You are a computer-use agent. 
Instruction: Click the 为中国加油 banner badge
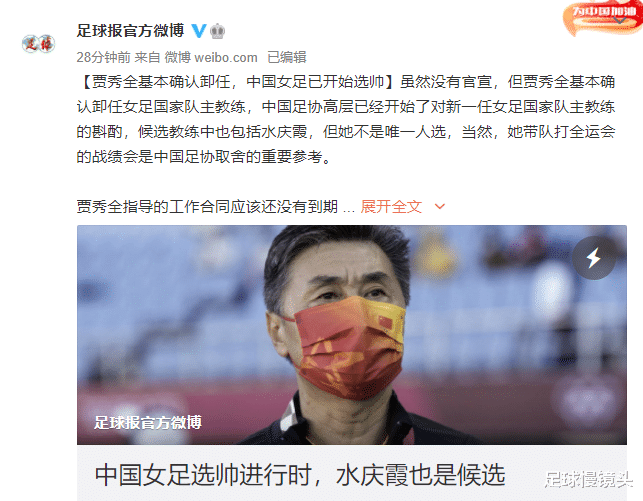pos(603,18)
